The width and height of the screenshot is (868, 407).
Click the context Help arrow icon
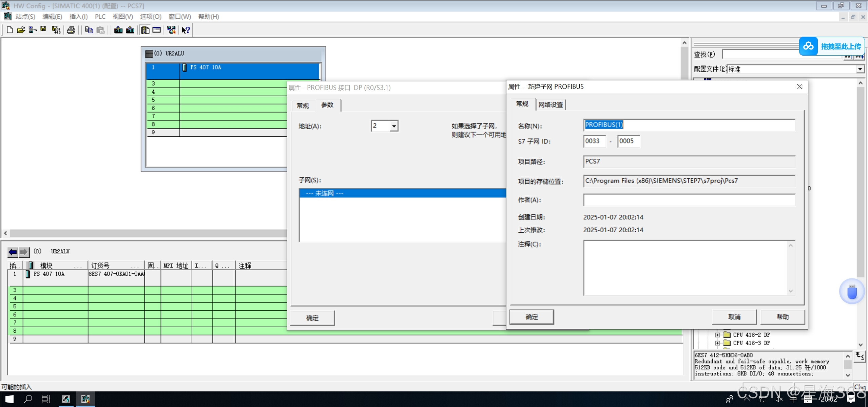click(186, 30)
